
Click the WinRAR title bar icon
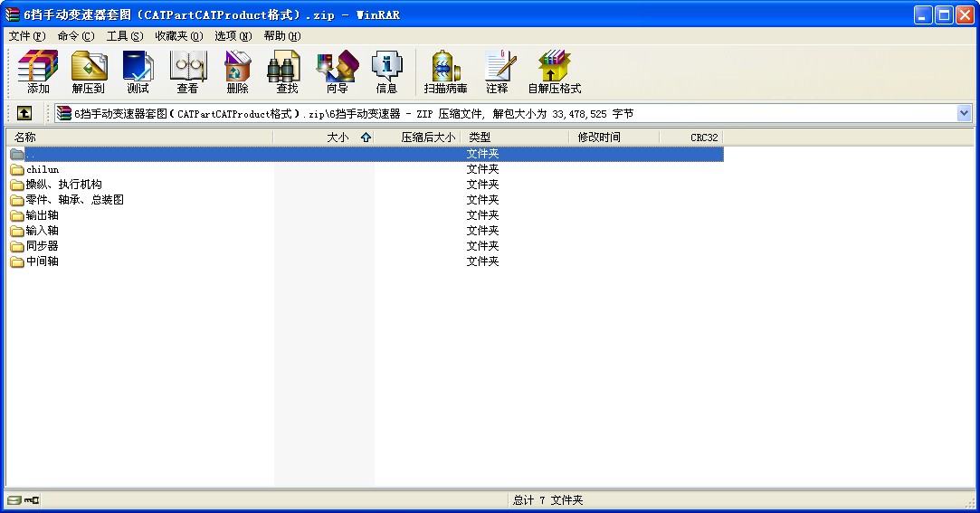[x=13, y=14]
